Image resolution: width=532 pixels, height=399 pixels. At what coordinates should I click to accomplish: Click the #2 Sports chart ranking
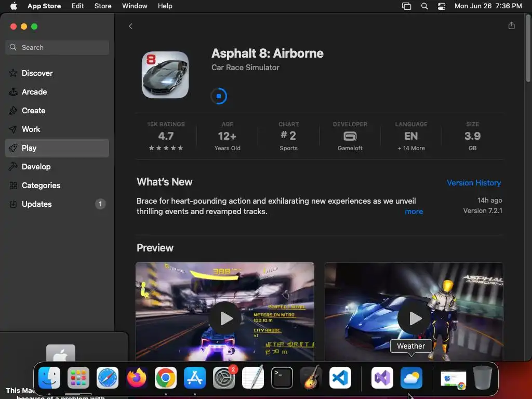point(289,136)
